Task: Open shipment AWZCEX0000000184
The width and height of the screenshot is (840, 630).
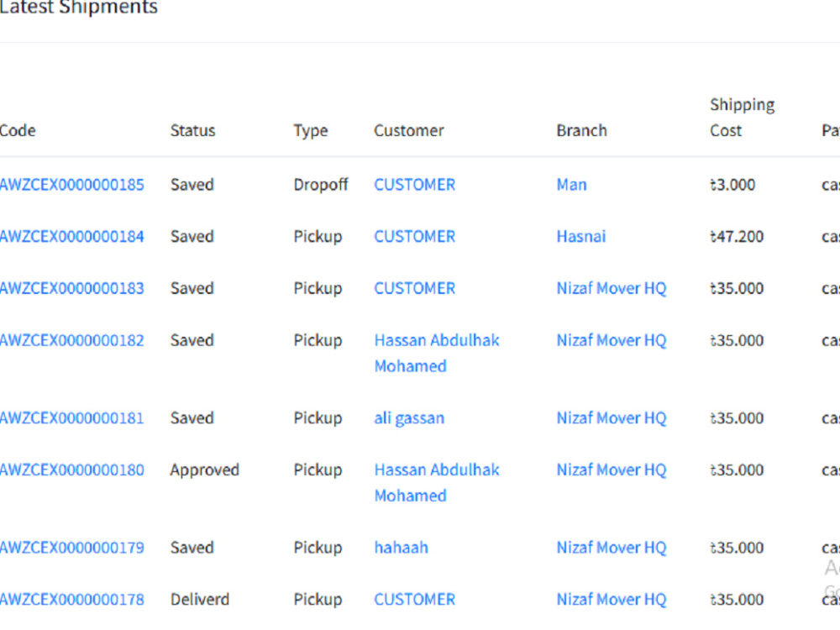Action: [x=71, y=237]
